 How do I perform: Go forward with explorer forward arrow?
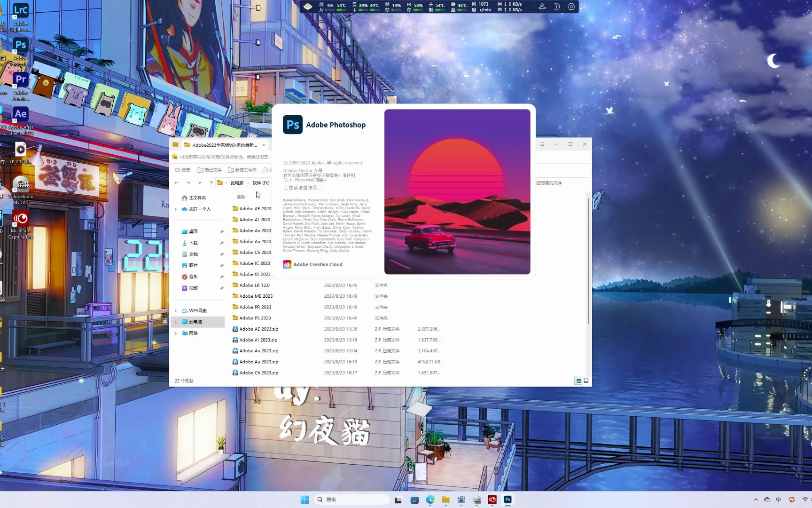click(188, 183)
